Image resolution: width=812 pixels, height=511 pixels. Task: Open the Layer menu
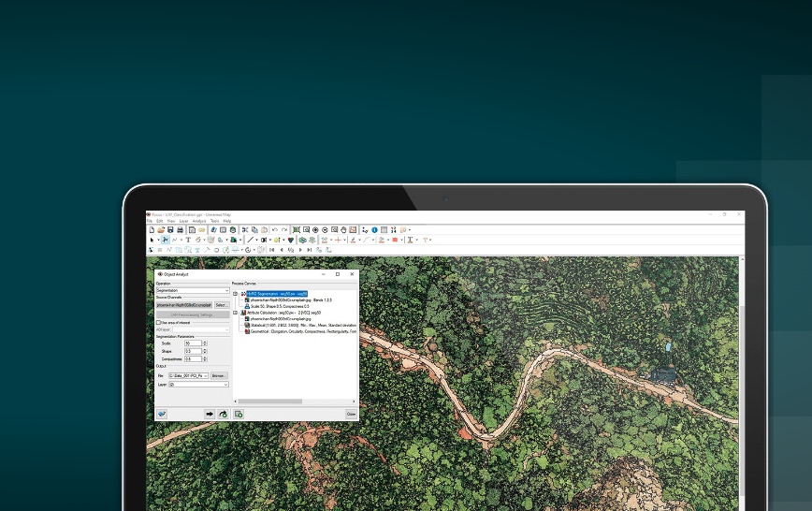183,221
